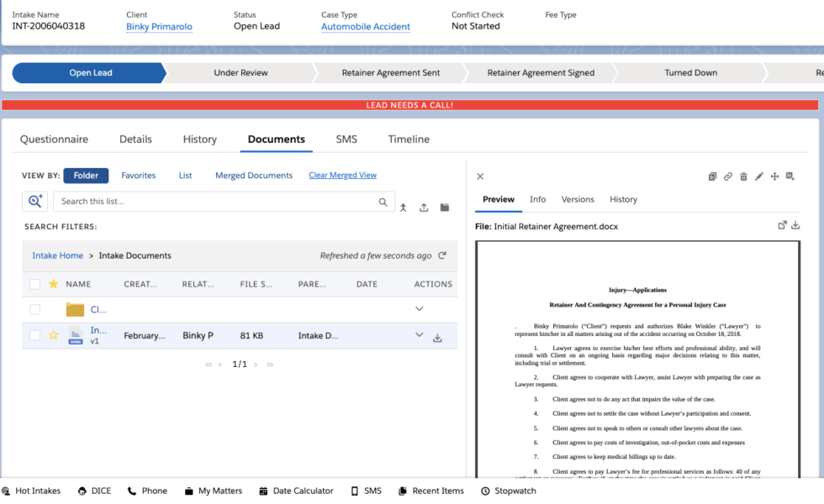Click the link icon above the preview
The image size is (824, 504).
[728, 176]
